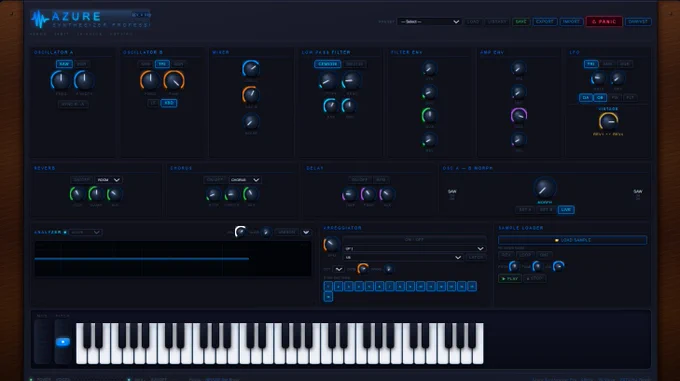Click the top blue Mixer knob
Screen dimensions: 680x381
tap(251, 69)
